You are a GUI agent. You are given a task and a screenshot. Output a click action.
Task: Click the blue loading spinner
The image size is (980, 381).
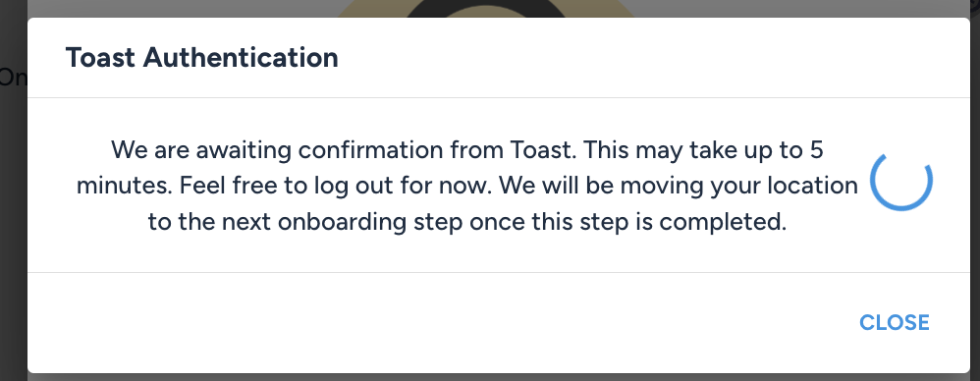[x=901, y=180]
